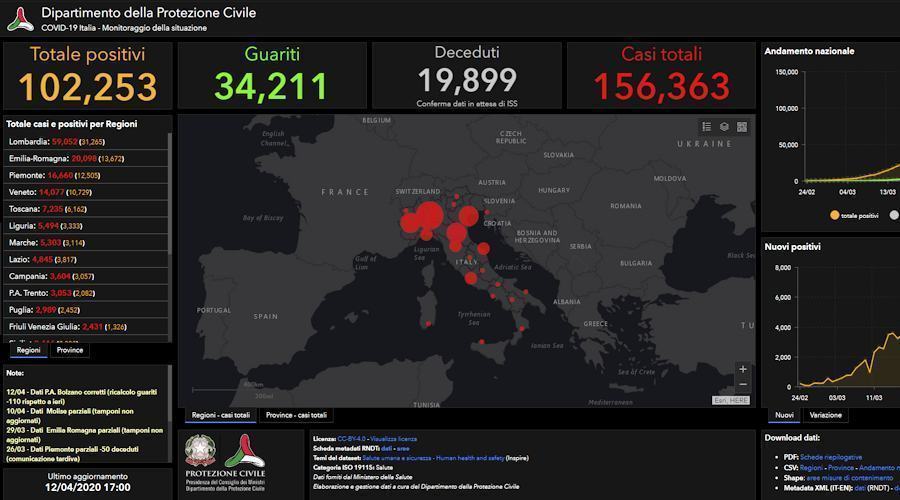Select the Campania row

click(86, 276)
